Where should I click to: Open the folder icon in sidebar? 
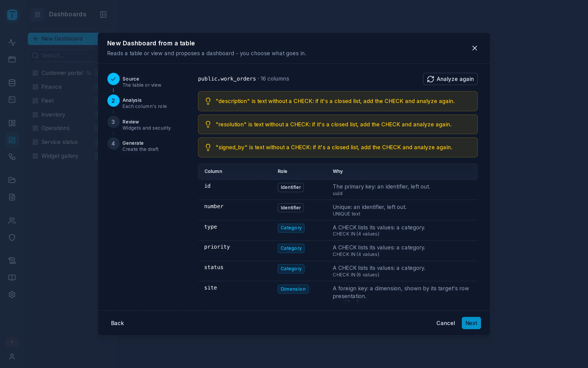tap(12, 180)
